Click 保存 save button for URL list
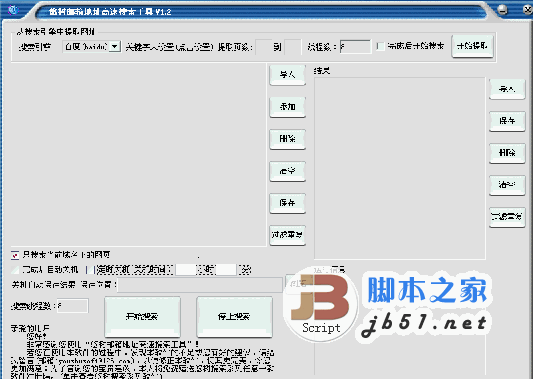This screenshot has height=379, width=533. tap(288, 203)
